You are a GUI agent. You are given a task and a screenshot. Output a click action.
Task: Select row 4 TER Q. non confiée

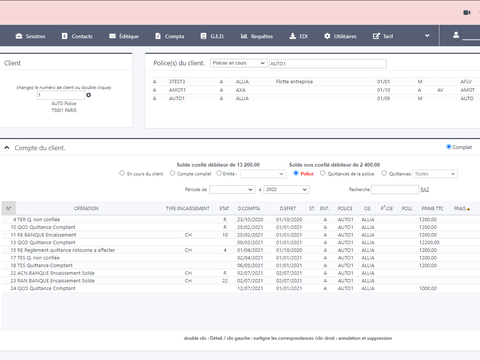point(241,219)
